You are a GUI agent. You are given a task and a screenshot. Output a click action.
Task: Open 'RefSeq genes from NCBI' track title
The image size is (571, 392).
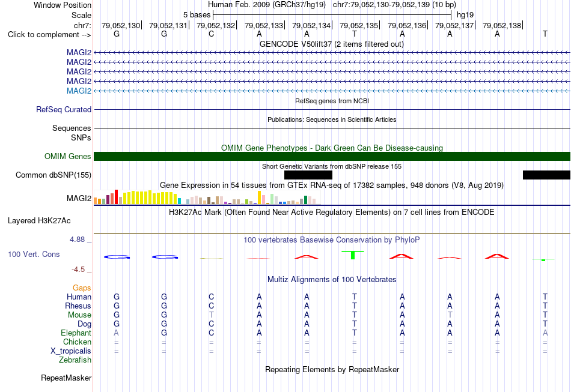pyautogui.click(x=332, y=101)
